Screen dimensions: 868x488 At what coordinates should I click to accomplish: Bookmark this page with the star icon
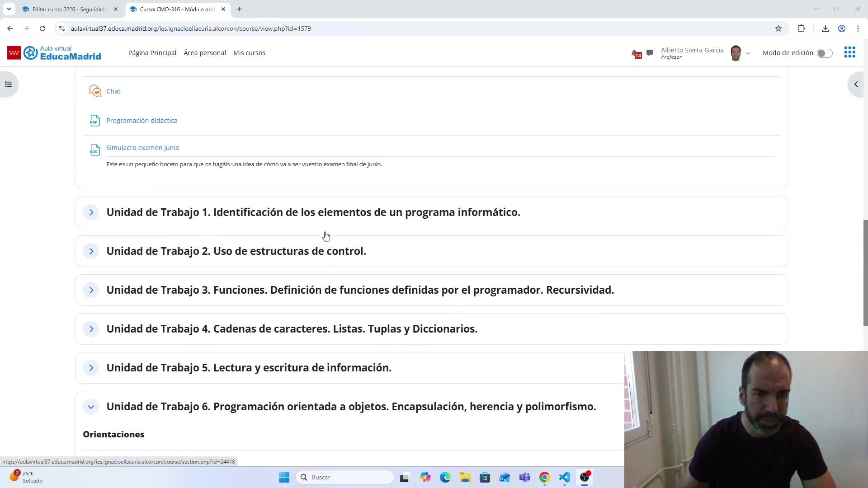click(778, 28)
